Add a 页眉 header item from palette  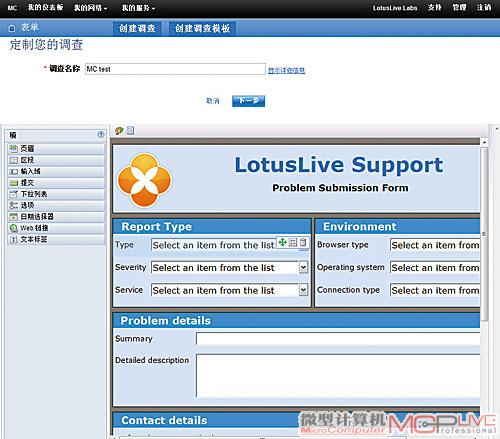click(56, 149)
